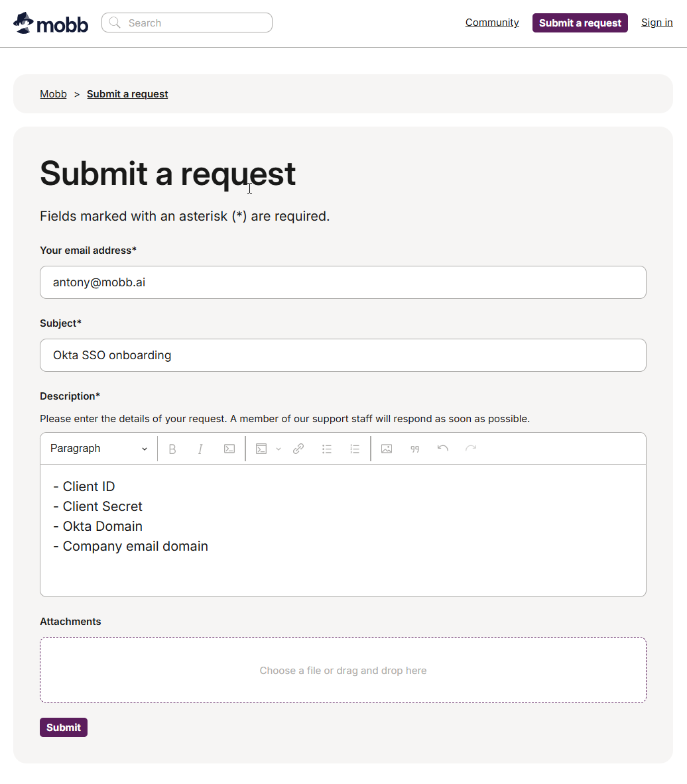
Task: Insert a link using the link icon
Action: (298, 449)
